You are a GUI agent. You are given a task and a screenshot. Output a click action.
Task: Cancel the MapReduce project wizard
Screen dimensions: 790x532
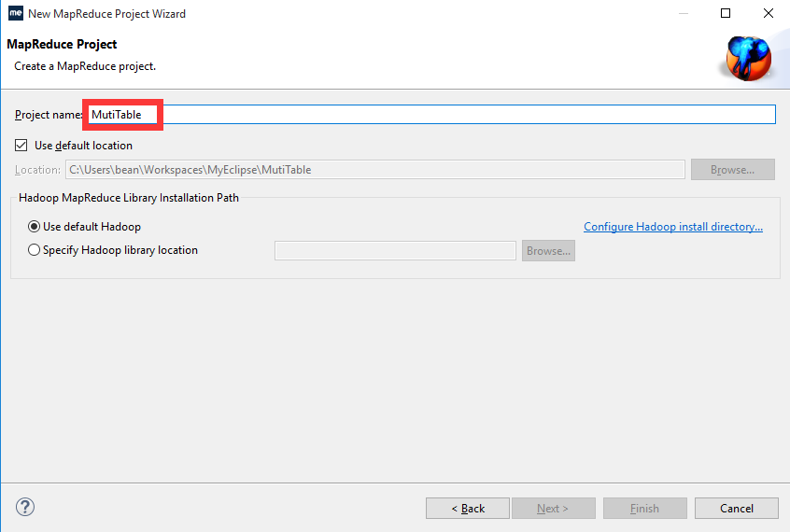point(736,509)
